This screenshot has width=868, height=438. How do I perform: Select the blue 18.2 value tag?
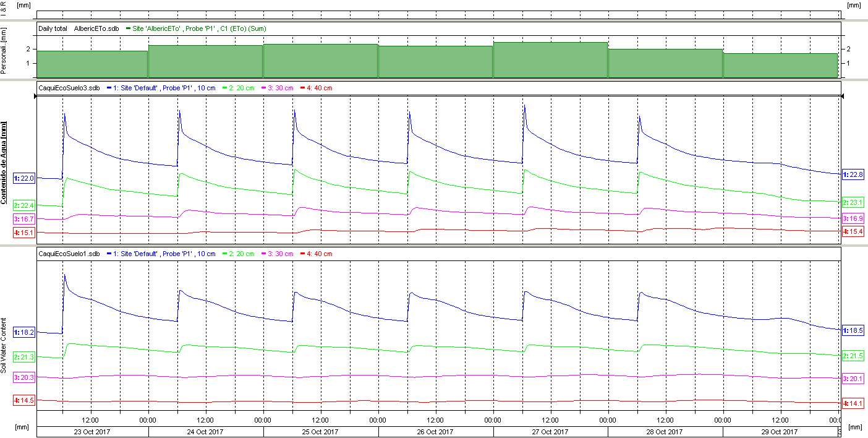tap(24, 332)
